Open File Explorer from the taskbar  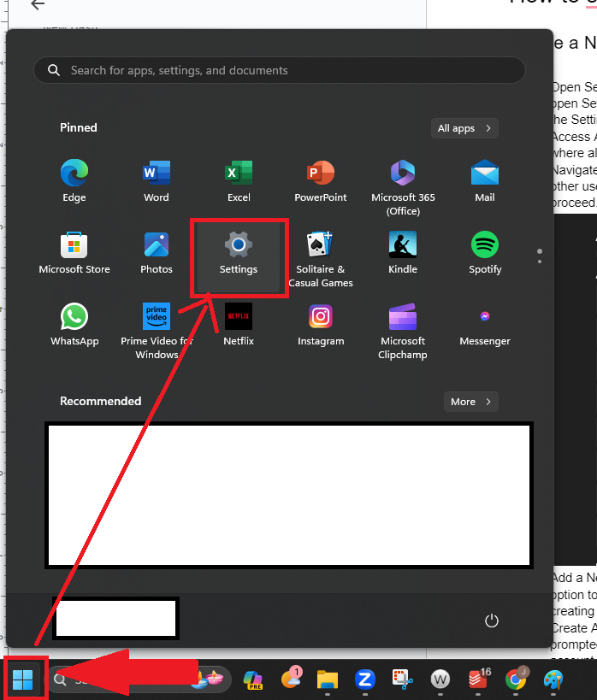[328, 679]
